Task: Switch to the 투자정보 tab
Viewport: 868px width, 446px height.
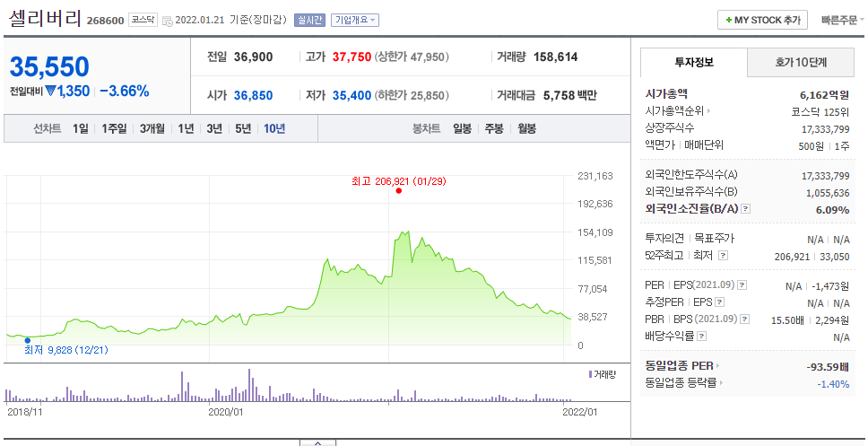Action: (x=694, y=63)
